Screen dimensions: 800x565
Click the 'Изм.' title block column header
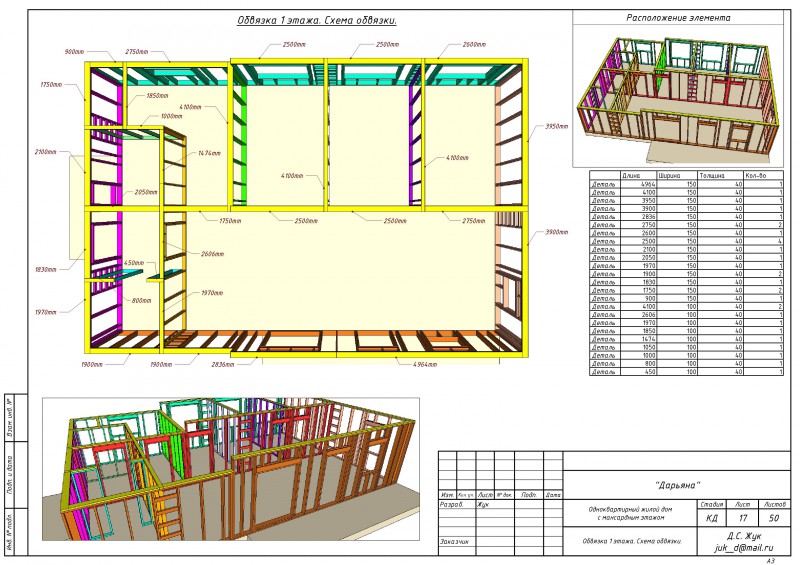[x=447, y=495]
